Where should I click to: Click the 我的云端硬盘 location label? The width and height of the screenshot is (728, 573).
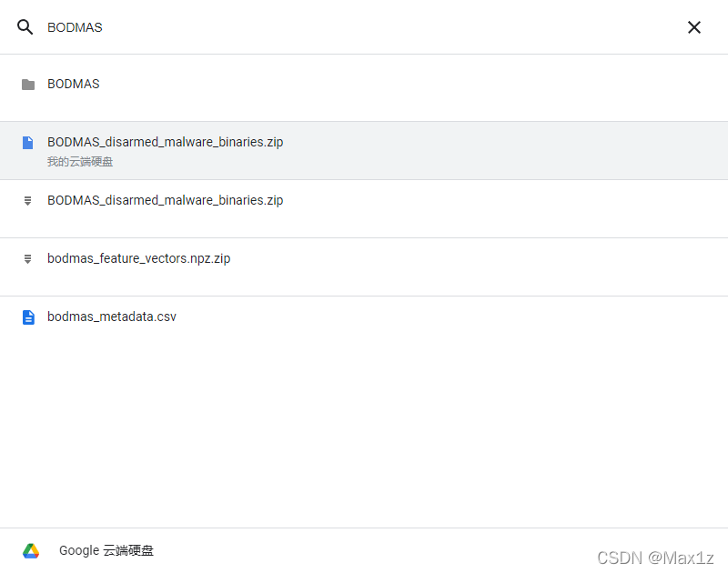click(x=80, y=162)
